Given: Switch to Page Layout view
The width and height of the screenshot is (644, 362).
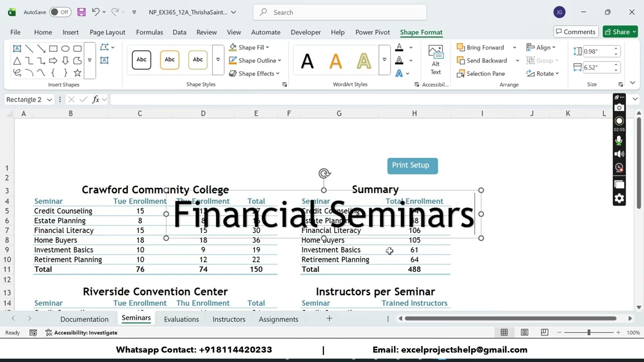Looking at the screenshot, I should (524, 332).
